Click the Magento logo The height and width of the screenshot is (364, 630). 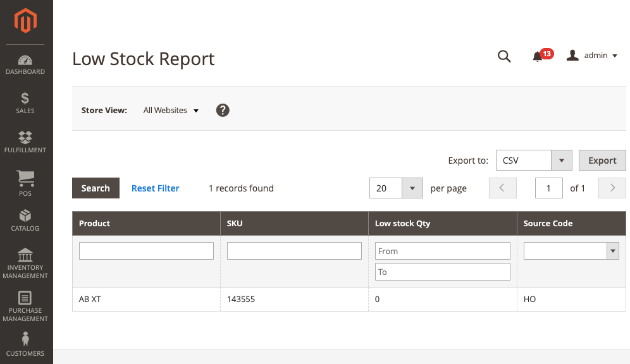[x=25, y=20]
